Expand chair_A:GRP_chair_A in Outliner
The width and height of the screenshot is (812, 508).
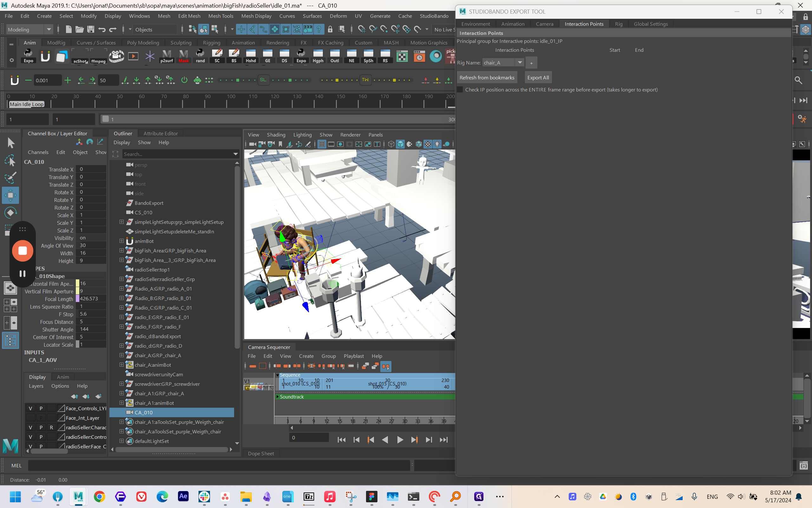pyautogui.click(x=121, y=355)
